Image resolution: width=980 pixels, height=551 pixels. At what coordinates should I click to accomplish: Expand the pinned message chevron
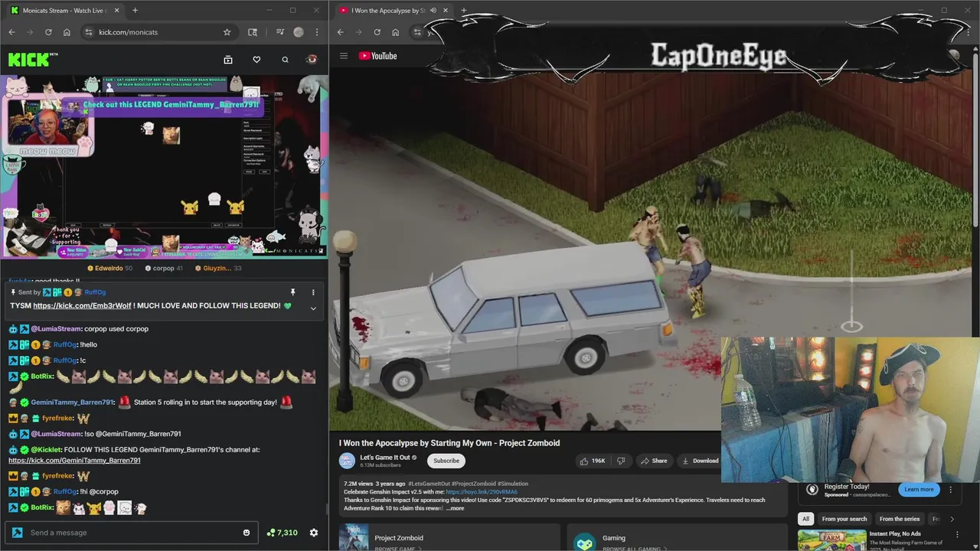click(313, 308)
